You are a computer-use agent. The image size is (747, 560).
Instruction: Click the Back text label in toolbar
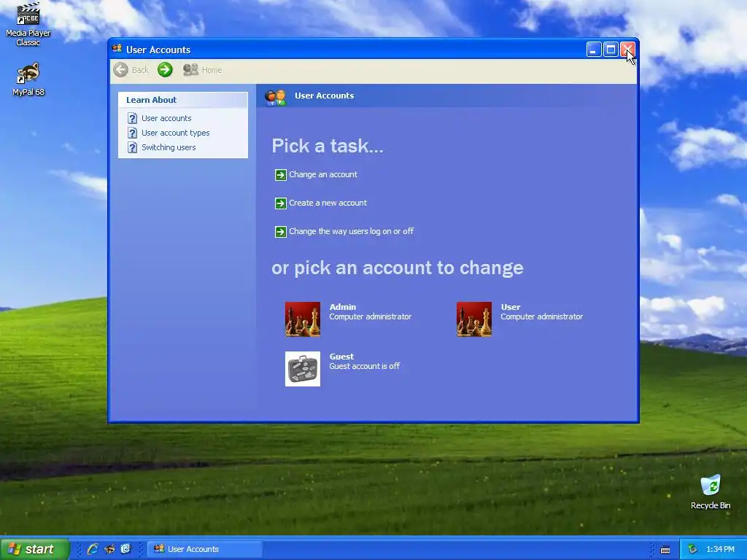(x=140, y=70)
